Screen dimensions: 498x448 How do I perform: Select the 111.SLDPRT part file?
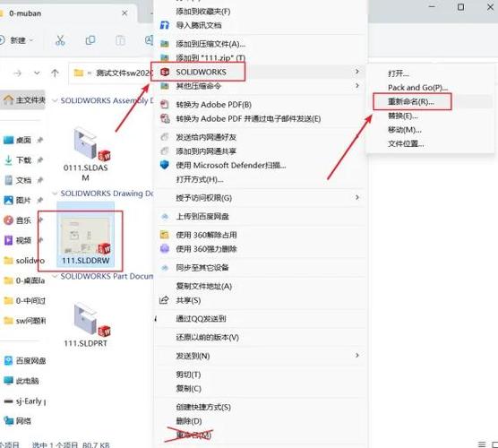[x=86, y=324]
